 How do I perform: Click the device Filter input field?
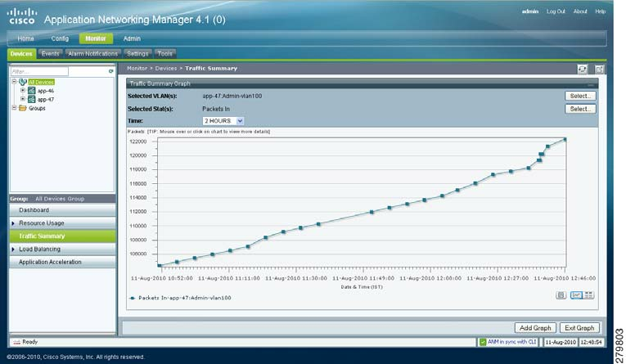click(x=57, y=71)
